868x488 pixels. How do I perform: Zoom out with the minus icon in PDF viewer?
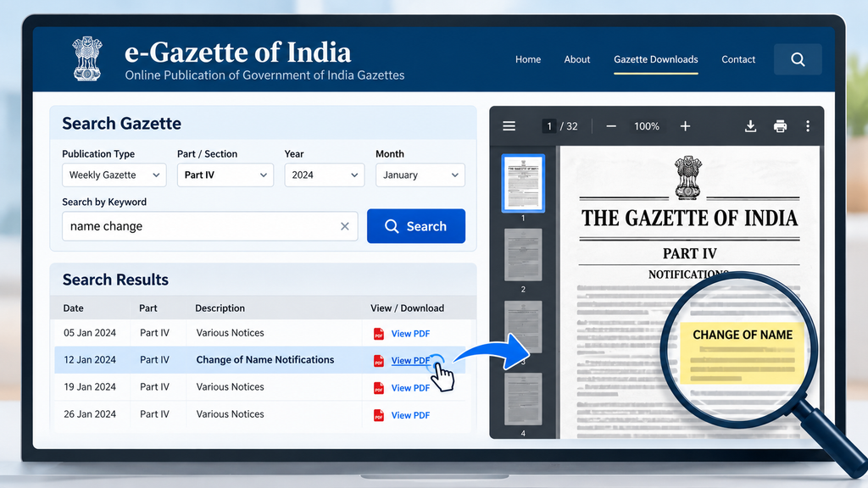coord(611,126)
